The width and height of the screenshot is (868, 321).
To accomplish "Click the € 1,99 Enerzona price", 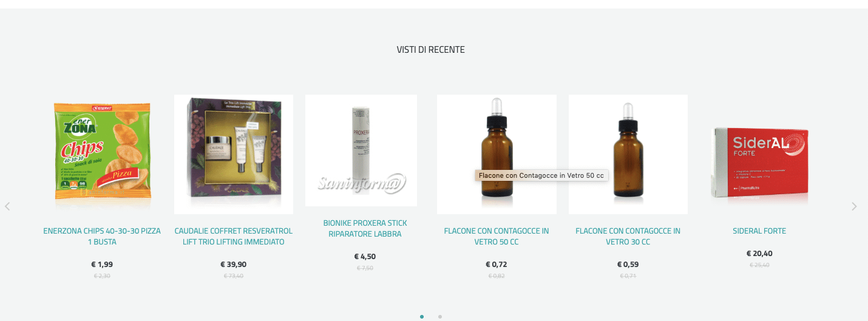I will click(x=102, y=265).
